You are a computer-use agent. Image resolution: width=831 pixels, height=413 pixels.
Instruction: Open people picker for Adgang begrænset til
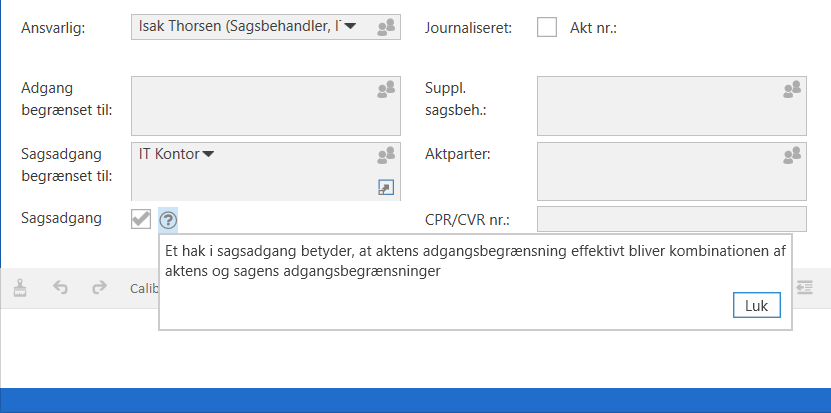tap(386, 91)
